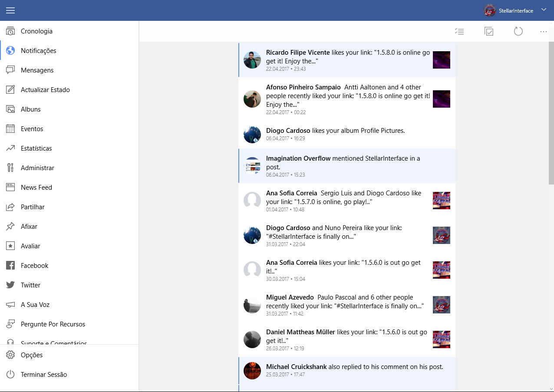Image resolution: width=554 pixels, height=392 pixels.
Task: Click Terminar Sessão to log out
Action: (43, 374)
